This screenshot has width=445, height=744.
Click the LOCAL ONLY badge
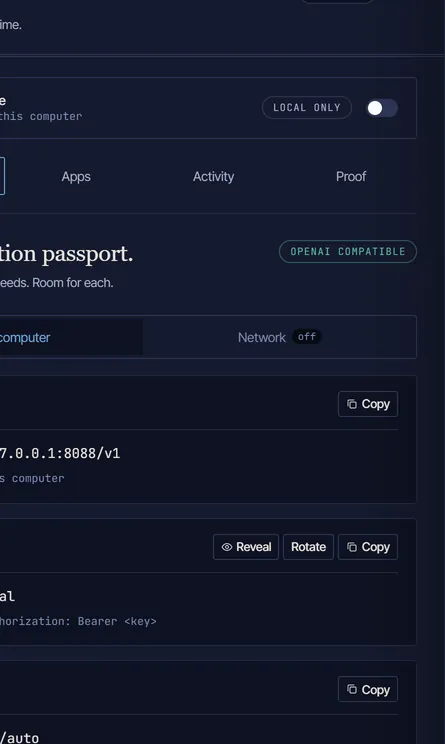(x=306, y=108)
